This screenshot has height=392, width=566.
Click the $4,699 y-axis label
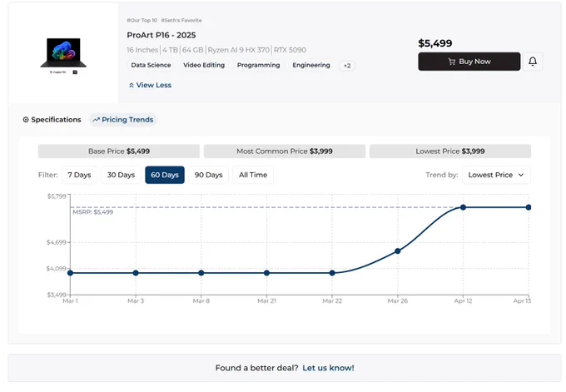click(x=57, y=242)
